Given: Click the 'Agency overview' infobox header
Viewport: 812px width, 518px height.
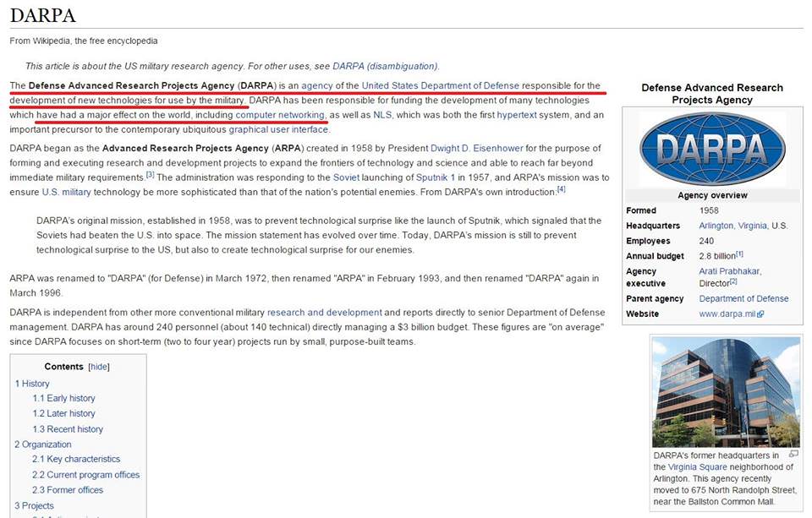Looking at the screenshot, I should [x=712, y=195].
